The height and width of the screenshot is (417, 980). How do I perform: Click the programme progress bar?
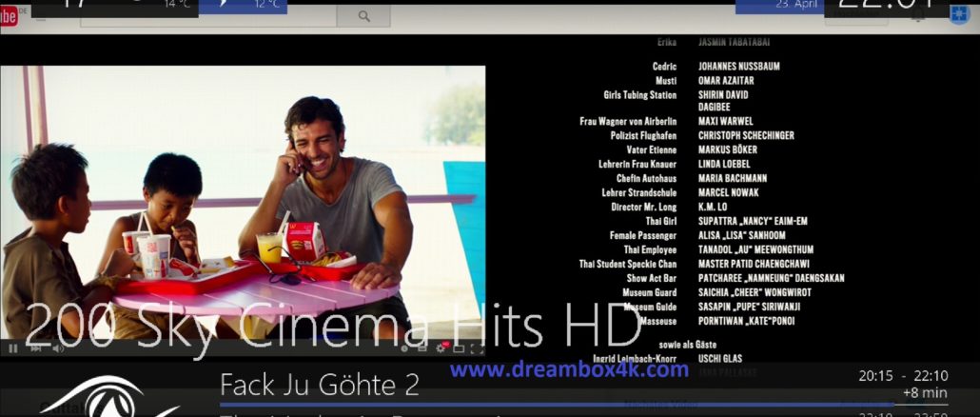(x=583, y=405)
